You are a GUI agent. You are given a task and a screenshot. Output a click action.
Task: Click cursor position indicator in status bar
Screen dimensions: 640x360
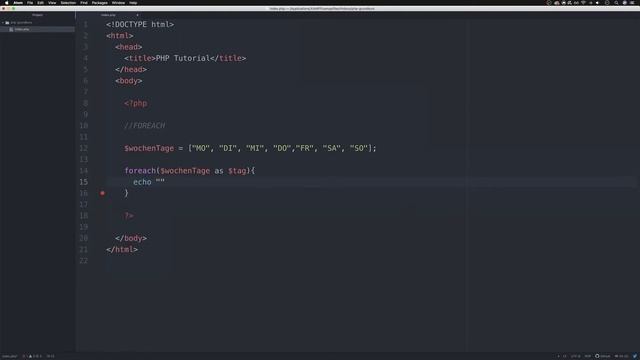[50, 356]
